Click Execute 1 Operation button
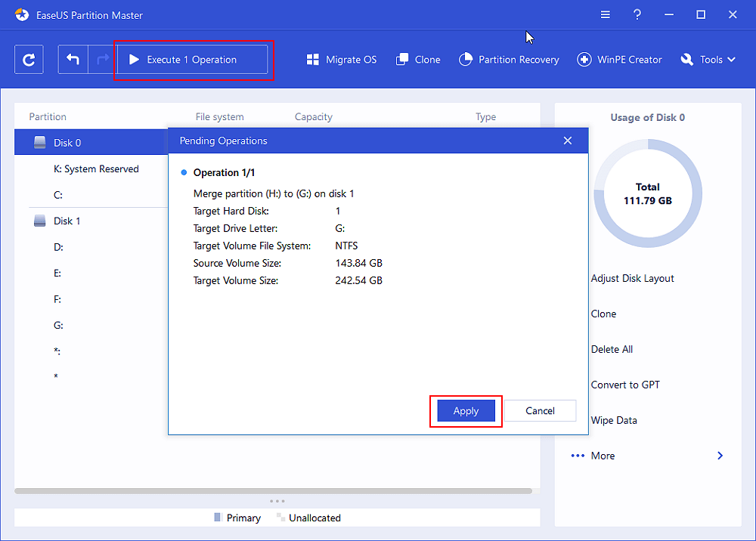 coord(192,60)
